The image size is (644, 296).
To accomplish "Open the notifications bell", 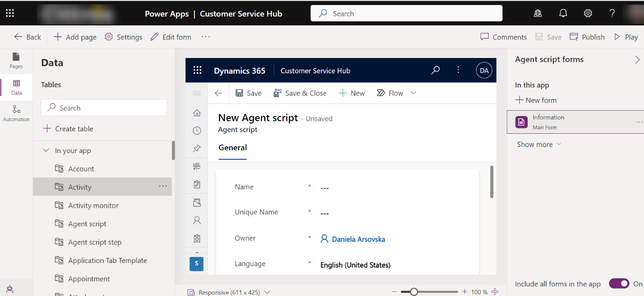I will 563,13.
